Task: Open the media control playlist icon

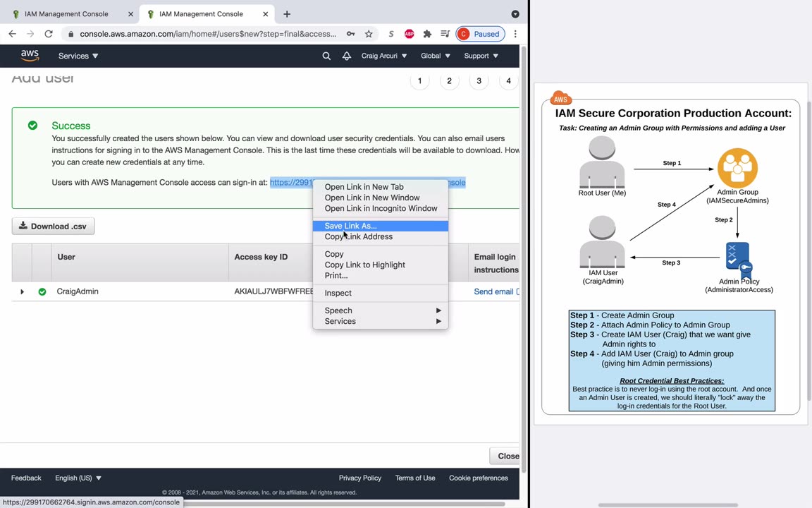Action: pyautogui.click(x=445, y=34)
